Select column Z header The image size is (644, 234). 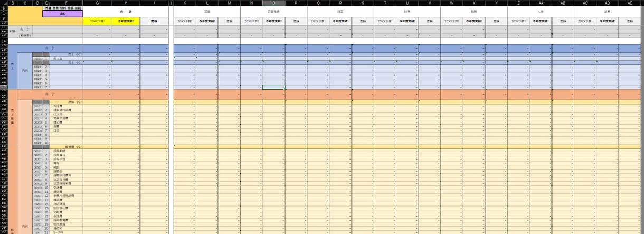[518, 3]
